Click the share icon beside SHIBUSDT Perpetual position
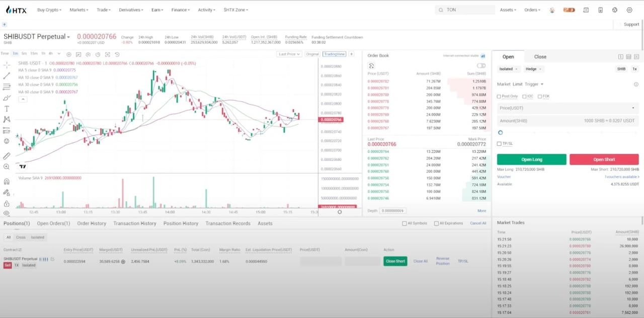 [52, 259]
